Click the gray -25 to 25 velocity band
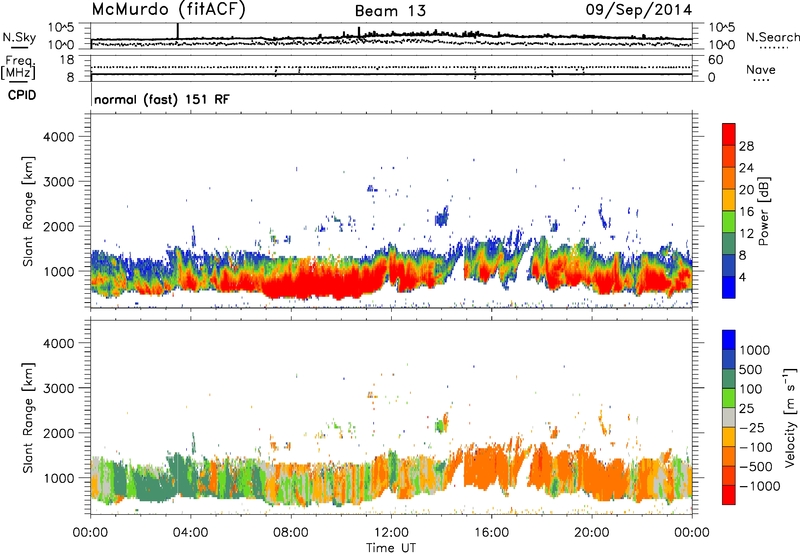The width and height of the screenshot is (800, 554). (729, 418)
